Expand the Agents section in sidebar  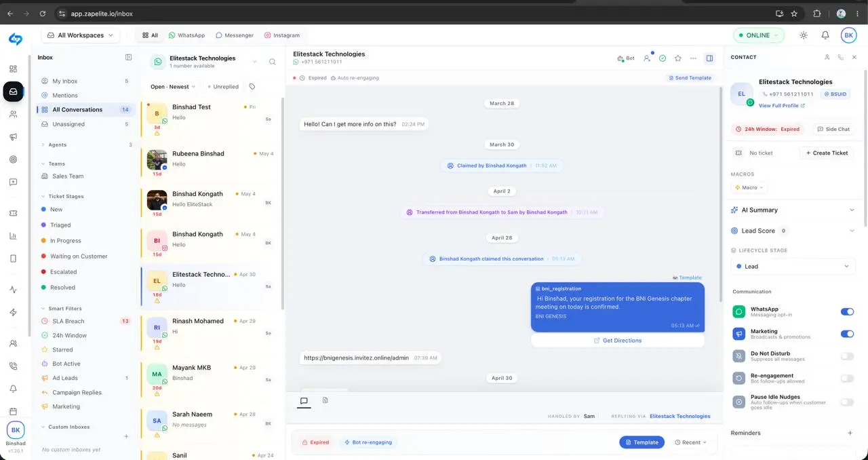pyautogui.click(x=87, y=145)
